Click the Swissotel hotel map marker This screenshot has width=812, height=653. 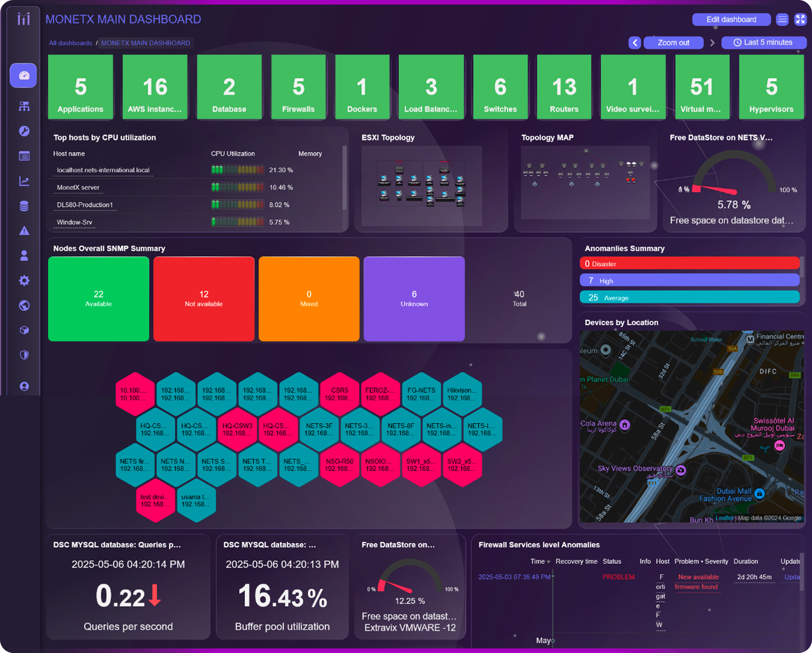[779, 445]
